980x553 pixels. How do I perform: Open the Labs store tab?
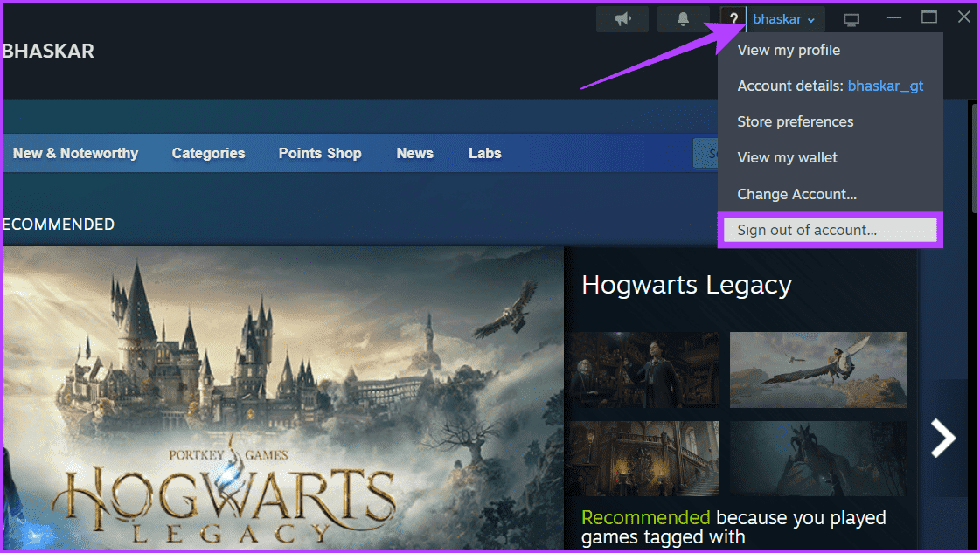tap(485, 153)
